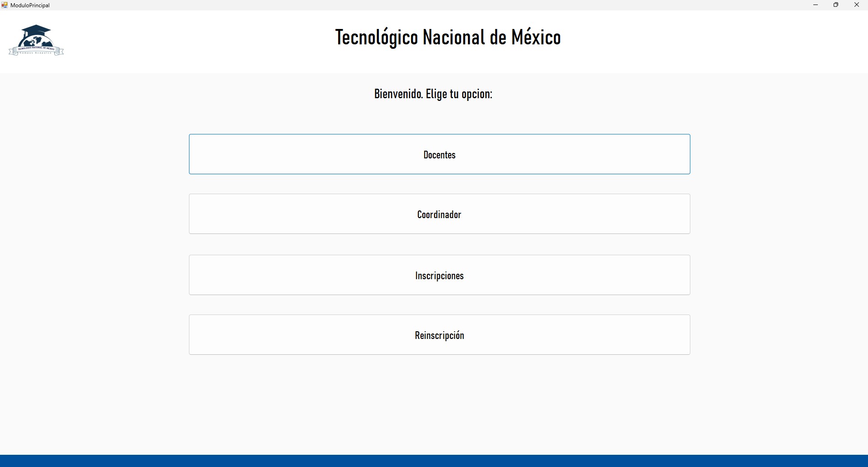Viewport: 868px width, 467px height.
Task: Click the Bienvenido welcome text
Action: 433,94
